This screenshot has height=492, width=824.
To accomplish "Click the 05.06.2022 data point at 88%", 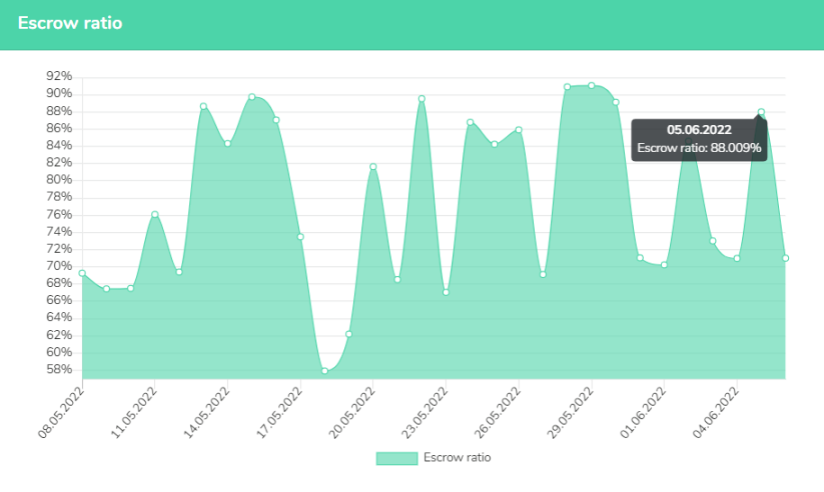I will tap(761, 112).
